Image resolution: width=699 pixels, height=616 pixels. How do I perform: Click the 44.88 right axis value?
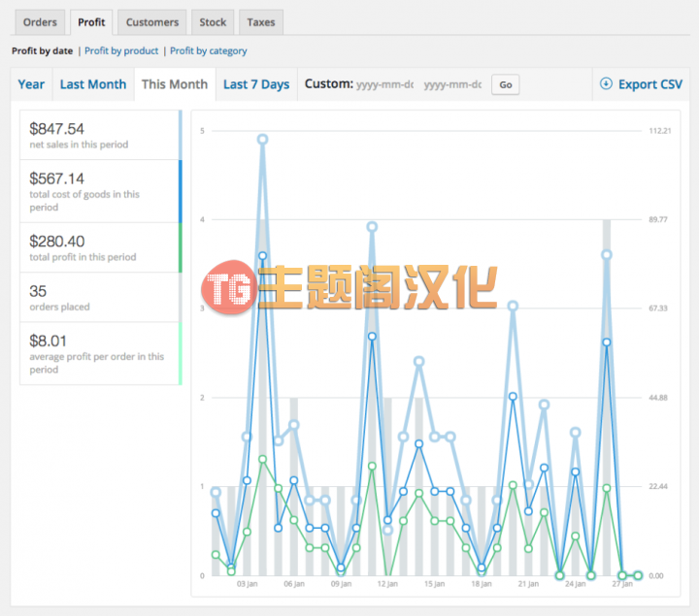point(658,398)
